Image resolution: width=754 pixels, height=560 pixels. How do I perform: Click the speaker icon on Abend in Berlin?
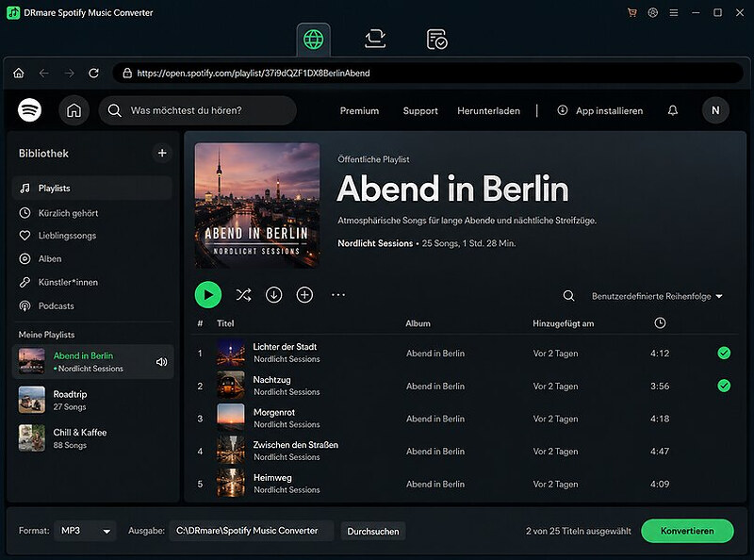tap(161, 362)
